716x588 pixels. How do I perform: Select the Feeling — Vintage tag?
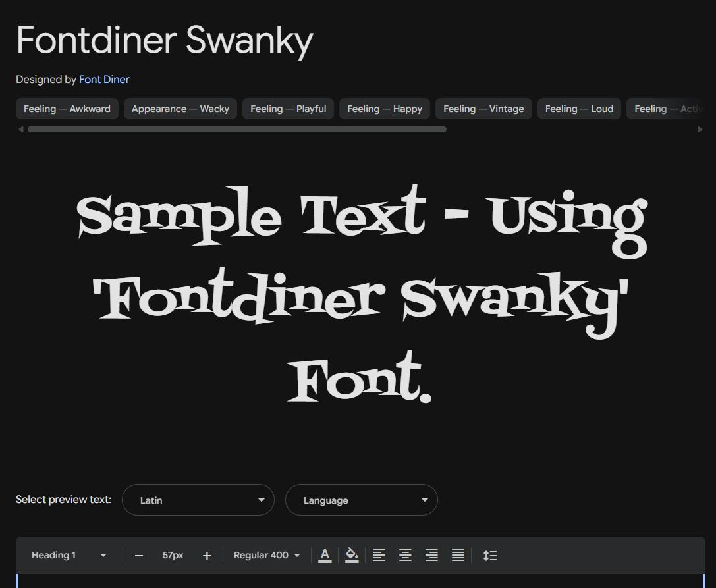coord(483,109)
